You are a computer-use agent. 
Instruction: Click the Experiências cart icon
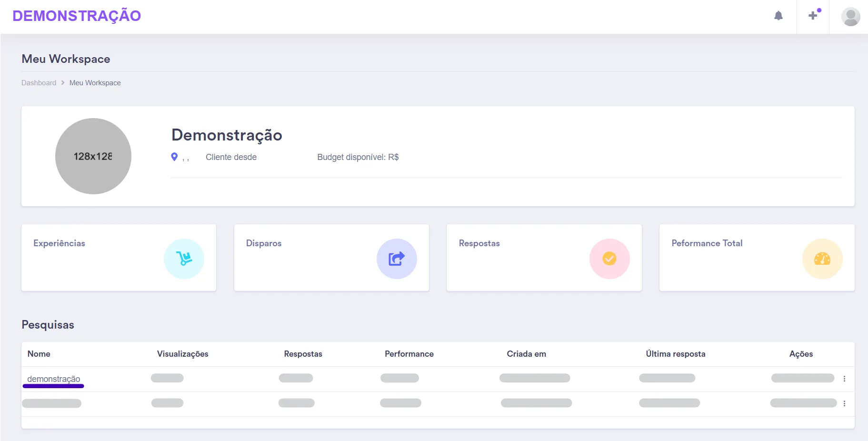coord(184,259)
